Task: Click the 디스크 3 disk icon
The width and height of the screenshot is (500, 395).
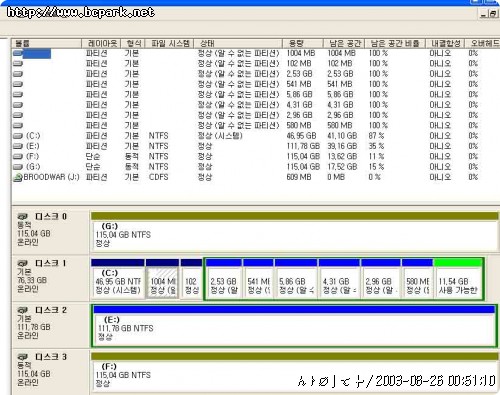Action: [23, 357]
